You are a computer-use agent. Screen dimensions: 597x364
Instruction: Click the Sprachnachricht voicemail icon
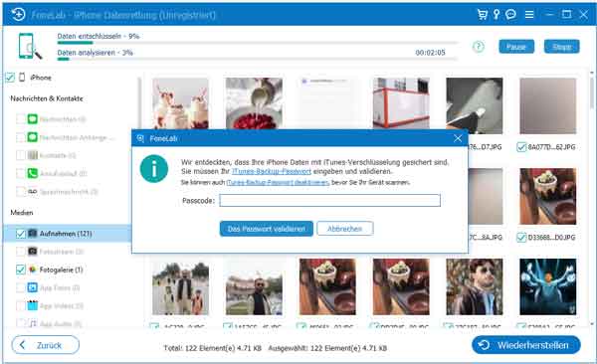click(x=33, y=192)
